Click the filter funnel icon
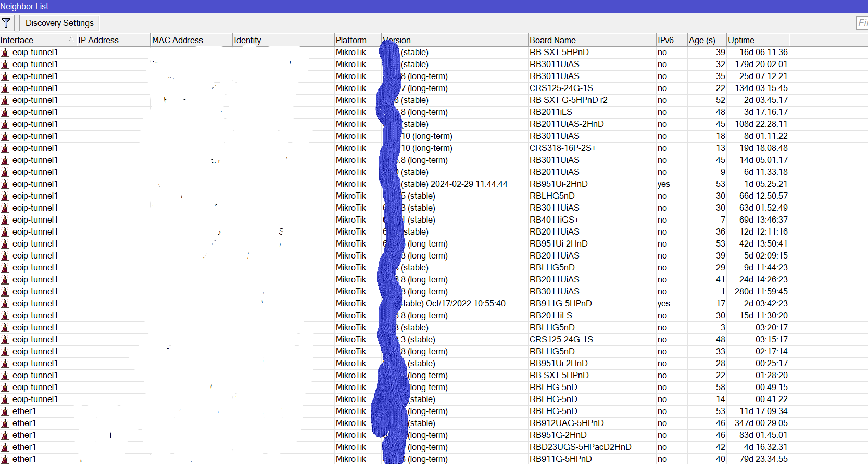The image size is (868, 464). pyautogui.click(x=6, y=23)
